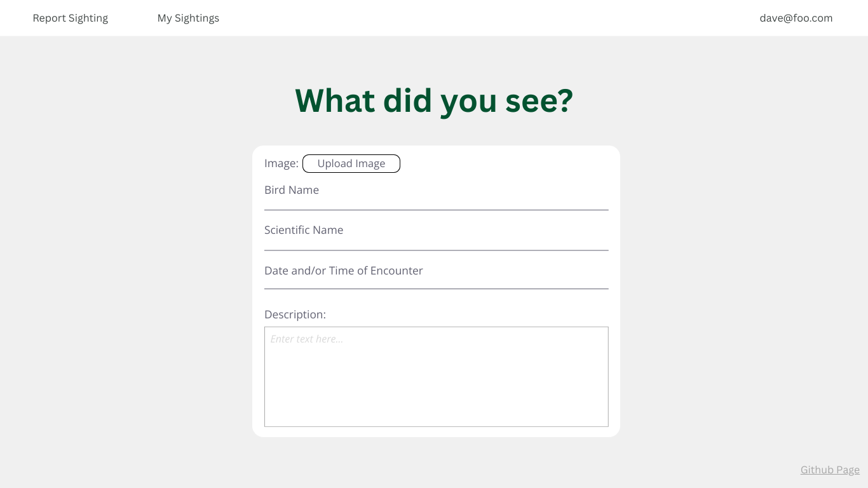Screen dimensions: 868x488
Task: Click the "Description:" label text
Action: click(295, 315)
